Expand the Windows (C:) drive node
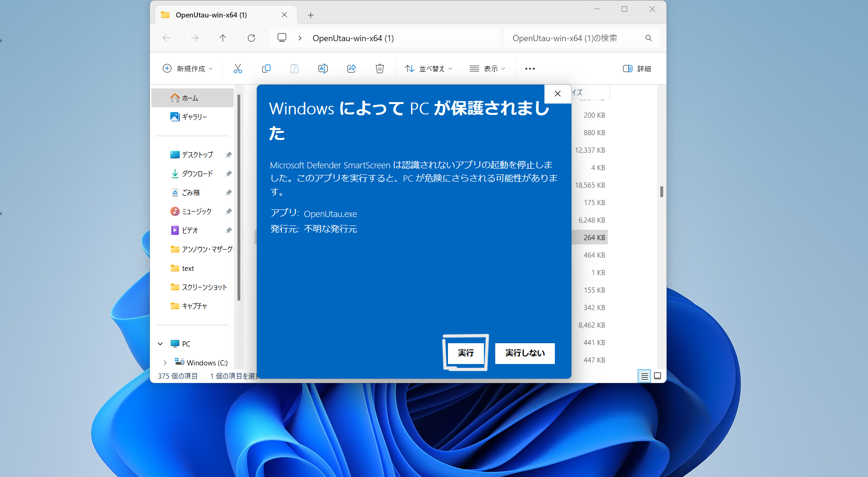 coord(165,363)
